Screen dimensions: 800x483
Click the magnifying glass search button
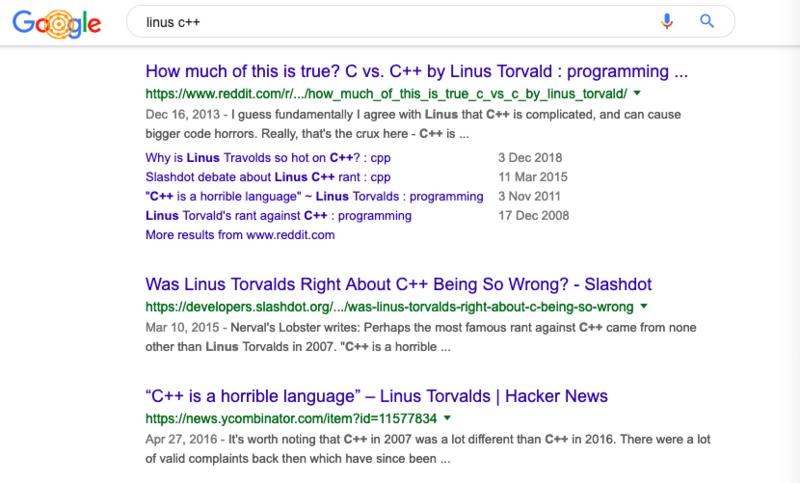pos(707,21)
